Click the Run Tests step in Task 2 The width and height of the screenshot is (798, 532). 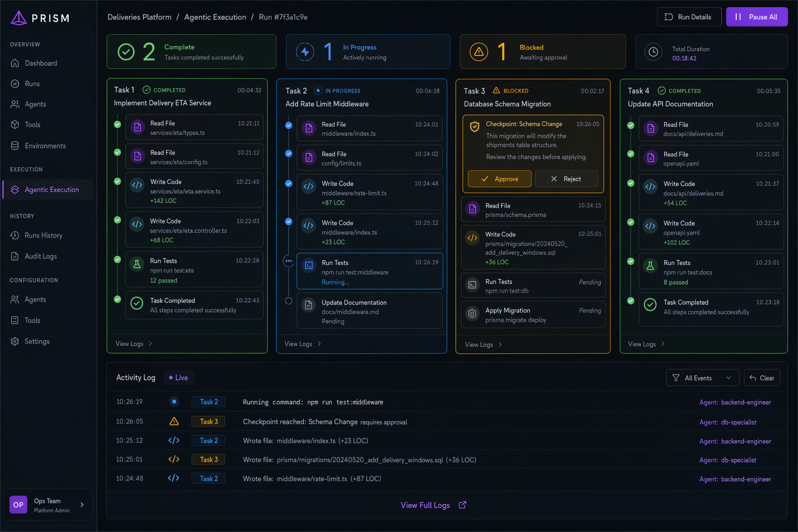click(369, 271)
